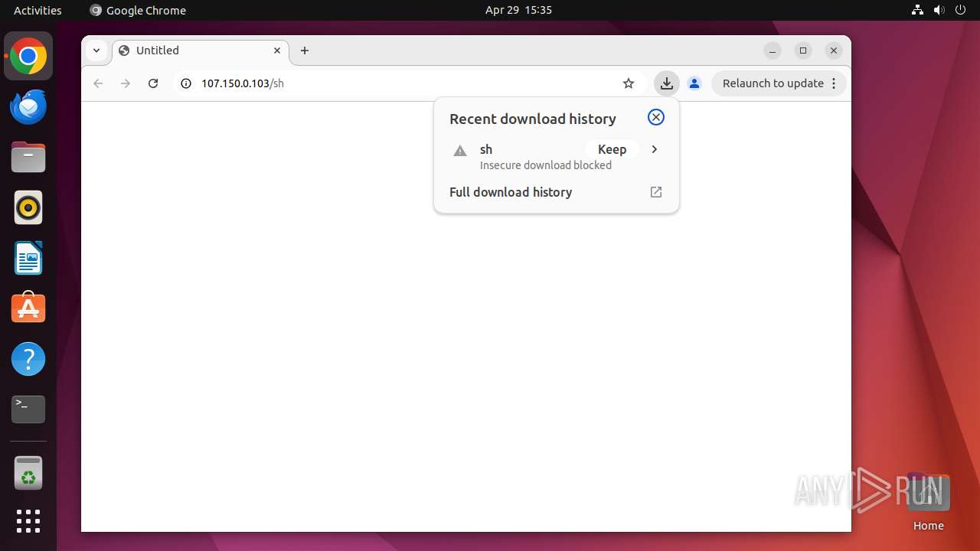
Task: Go back to the previous page
Action: pos(98,83)
